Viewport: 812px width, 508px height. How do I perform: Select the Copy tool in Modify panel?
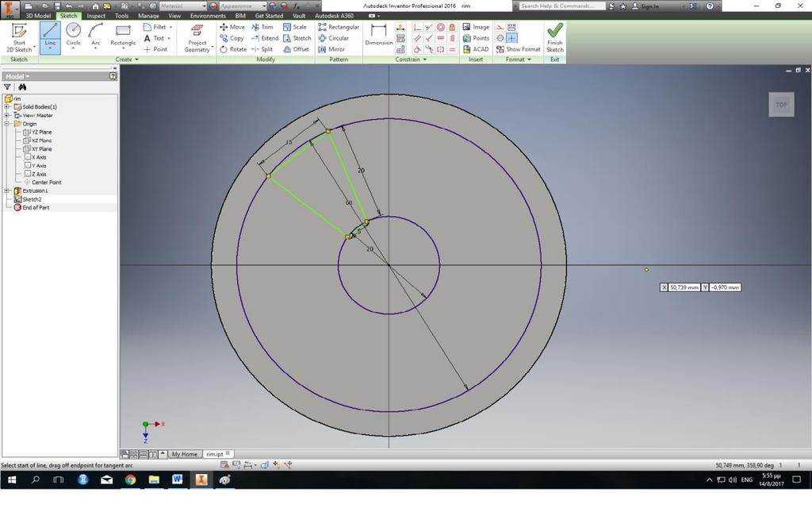point(232,38)
